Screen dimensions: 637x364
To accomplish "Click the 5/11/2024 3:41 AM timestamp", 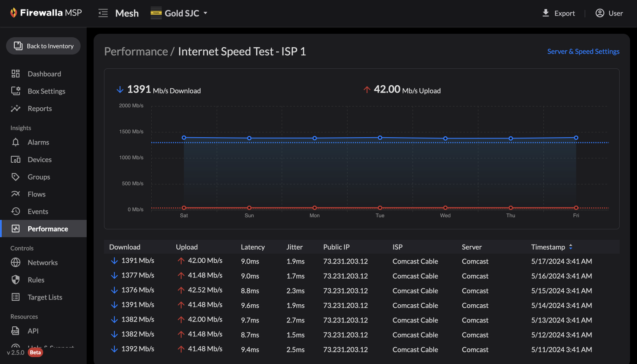I will tap(562, 350).
